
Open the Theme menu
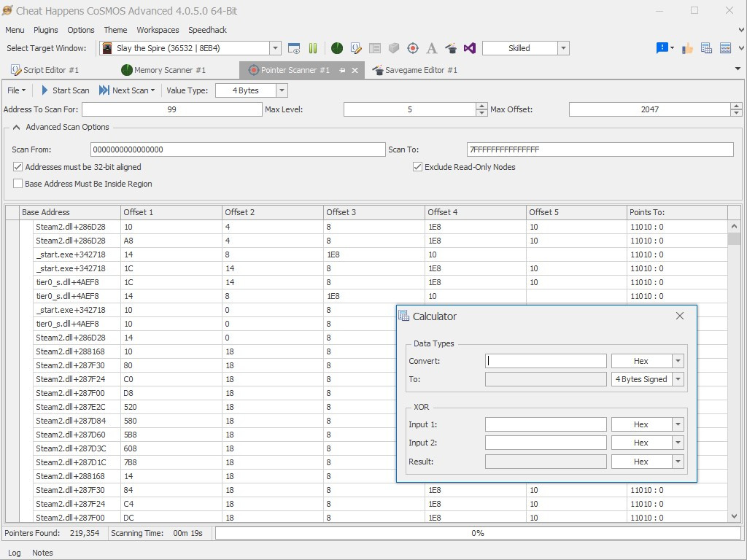pyautogui.click(x=115, y=29)
